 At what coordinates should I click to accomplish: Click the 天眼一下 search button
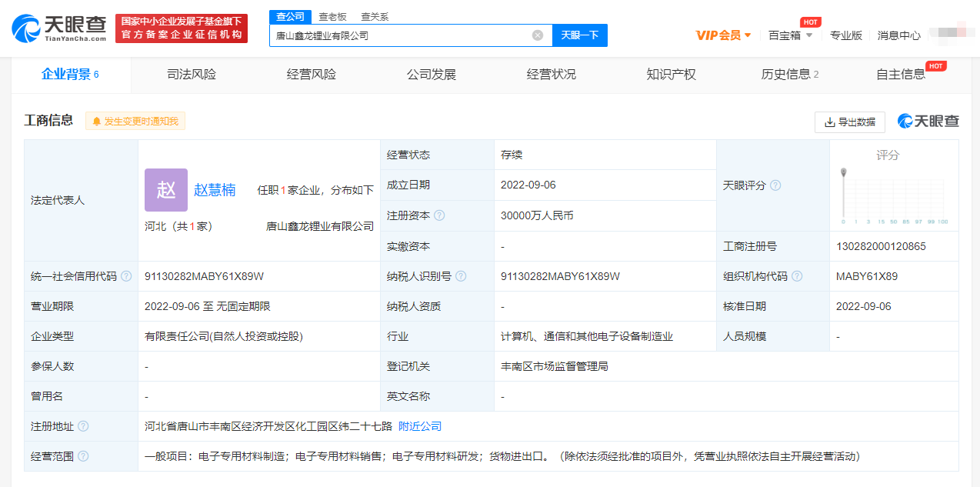click(x=579, y=35)
